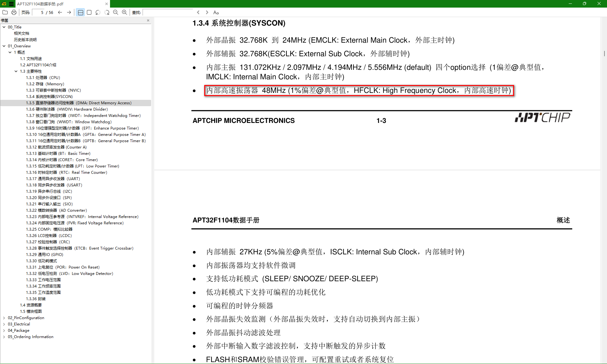607x364 pixels.
Task: Expand the 03_Electrical bookmark
Action: [4, 324]
